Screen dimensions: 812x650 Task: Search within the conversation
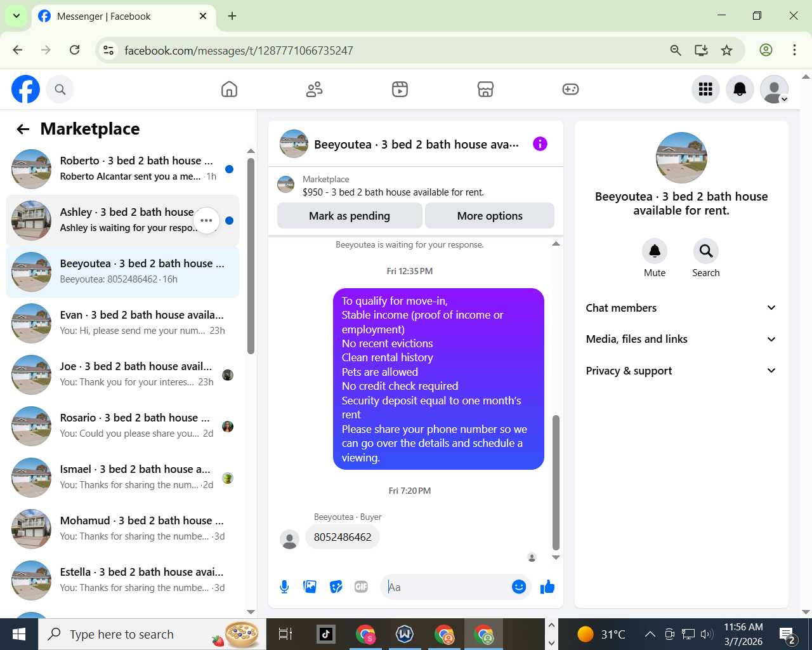706,251
